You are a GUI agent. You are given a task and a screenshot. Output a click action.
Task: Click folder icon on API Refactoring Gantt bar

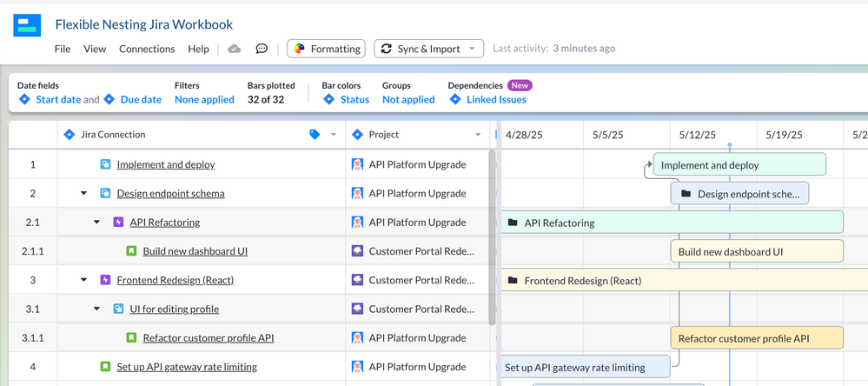click(x=513, y=223)
